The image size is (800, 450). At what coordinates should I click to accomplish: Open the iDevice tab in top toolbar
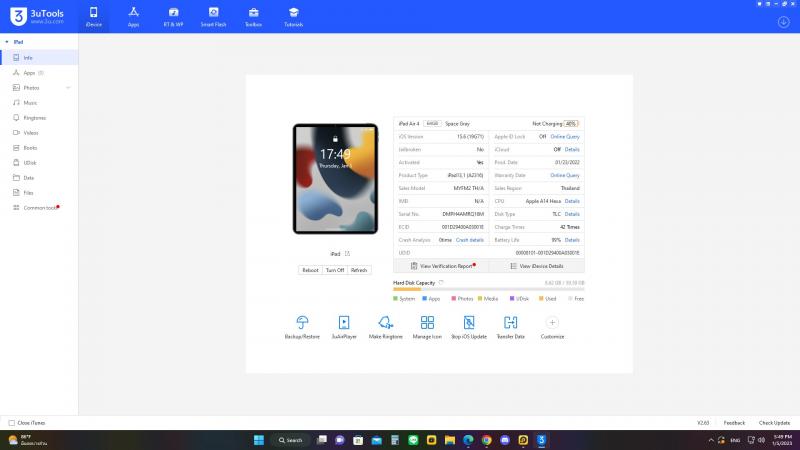93,17
